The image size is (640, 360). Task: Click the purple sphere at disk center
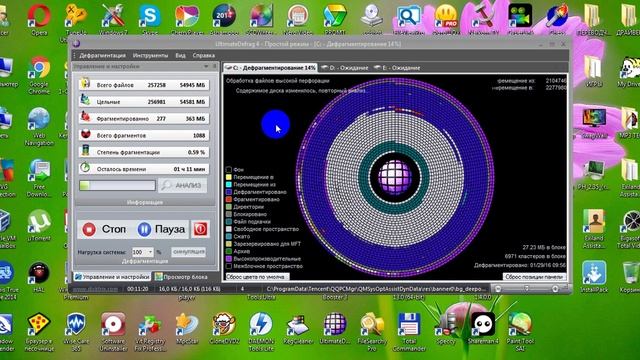click(395, 178)
